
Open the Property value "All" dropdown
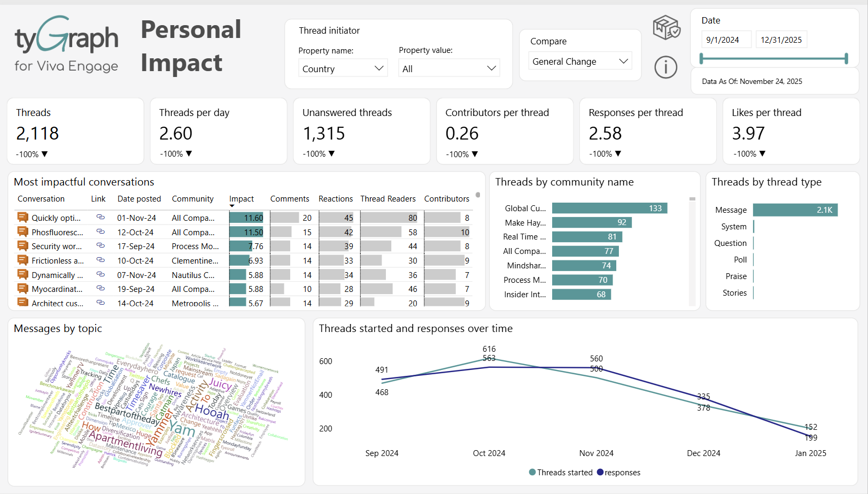click(449, 68)
